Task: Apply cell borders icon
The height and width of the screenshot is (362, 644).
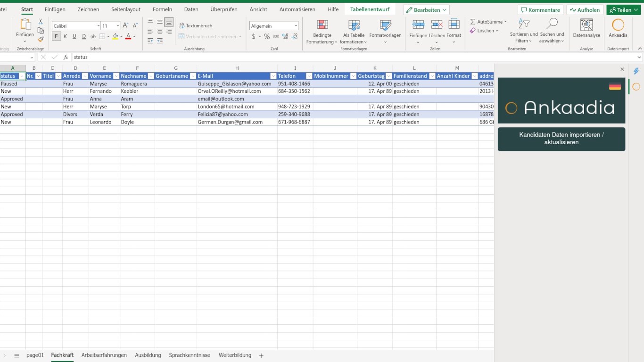Action: [102, 36]
